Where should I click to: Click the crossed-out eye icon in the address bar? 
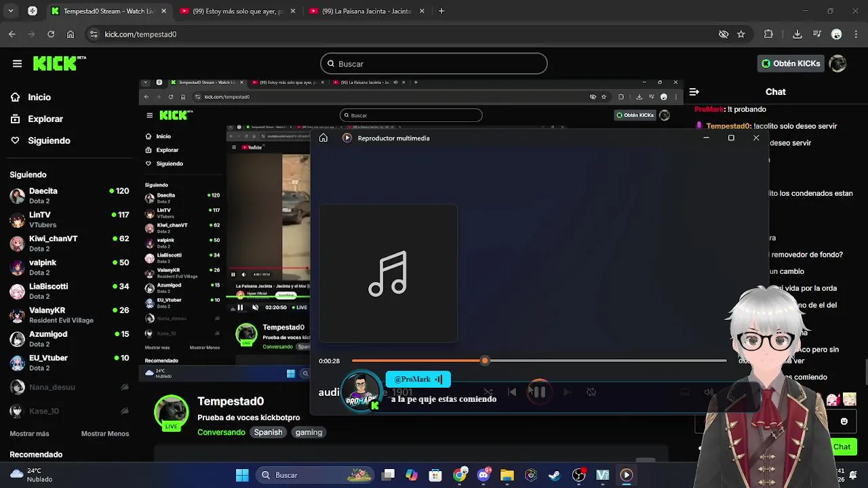724,34
